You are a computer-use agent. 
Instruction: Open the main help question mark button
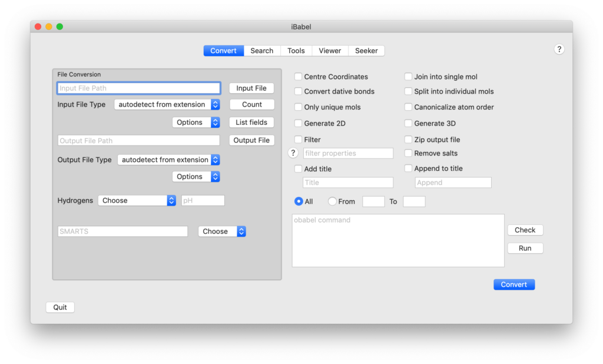pos(559,49)
